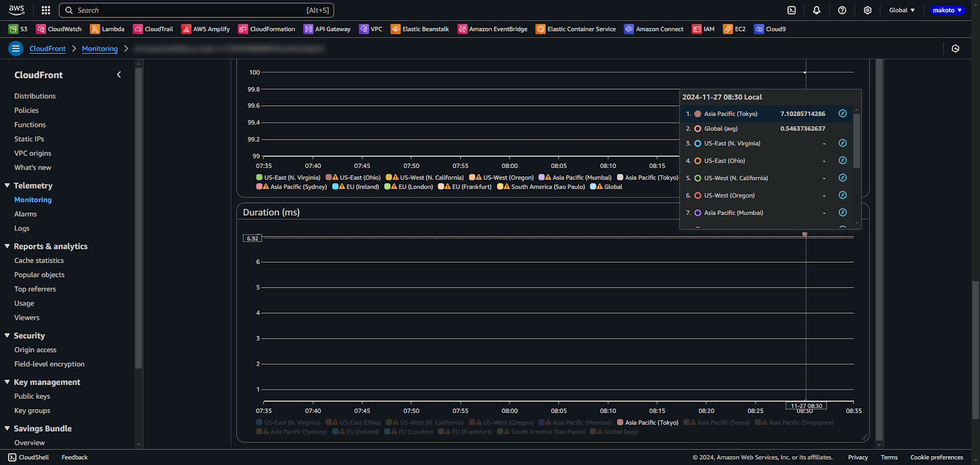This screenshot has height=465, width=980.
Task: Click the main content vertical scrollbar
Action: [x=879, y=250]
